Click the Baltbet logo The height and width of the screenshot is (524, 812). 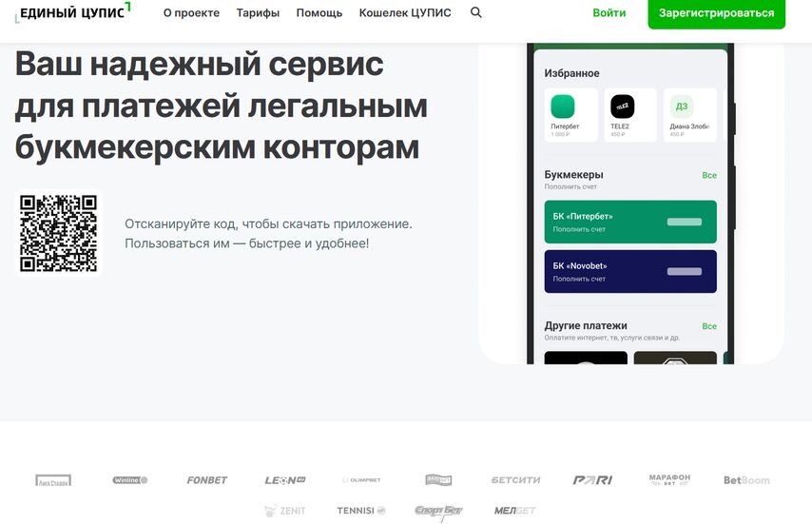pyautogui.click(x=438, y=480)
